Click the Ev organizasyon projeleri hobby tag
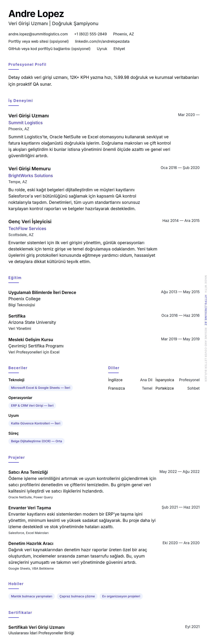This screenshot has width=208, height=644. (x=121, y=596)
